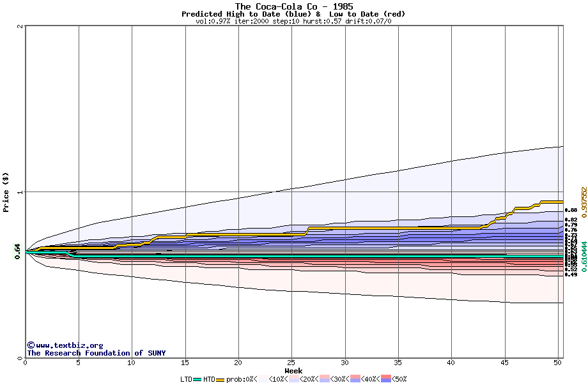The image size is (588, 383).
Task: Click the x-axis tick label '45'
Action: pyautogui.click(x=504, y=363)
